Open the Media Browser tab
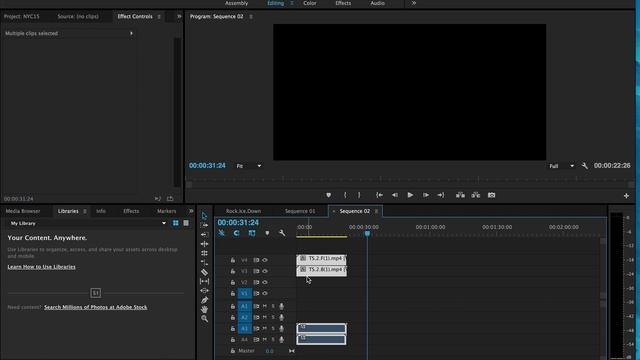640x360 pixels. 23,211
